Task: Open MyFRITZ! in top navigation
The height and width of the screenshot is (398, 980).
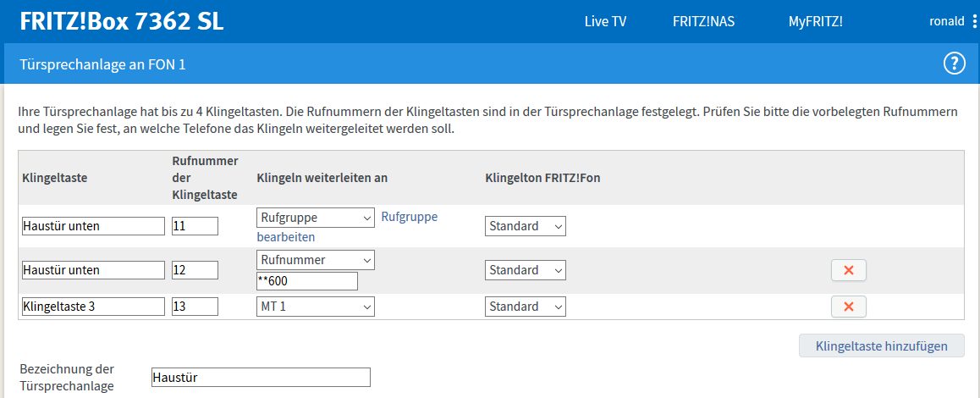Action: [816, 22]
